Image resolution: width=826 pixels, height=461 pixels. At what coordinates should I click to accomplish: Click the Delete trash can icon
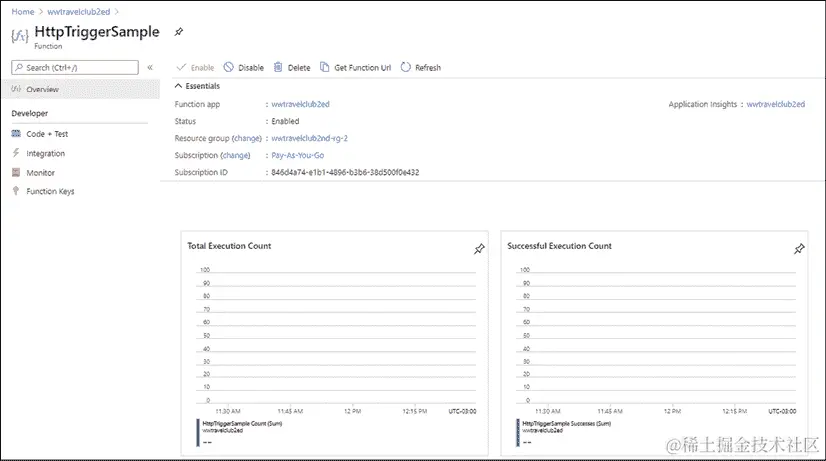[x=278, y=67]
